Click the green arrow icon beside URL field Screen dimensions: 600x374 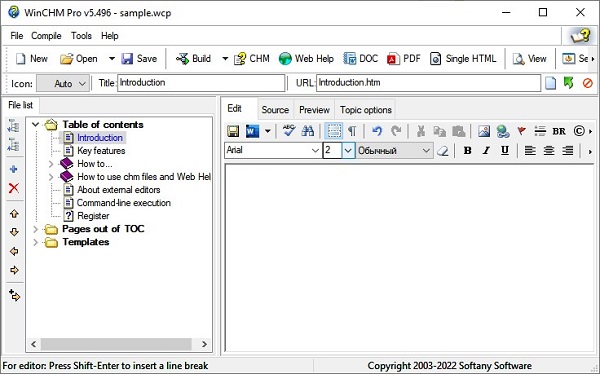tap(569, 83)
